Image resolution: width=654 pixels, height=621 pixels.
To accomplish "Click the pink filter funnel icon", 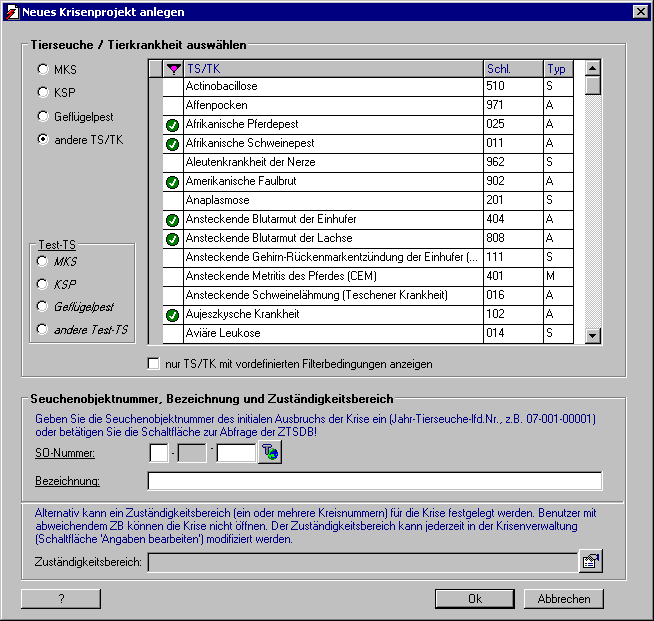I will (173, 69).
